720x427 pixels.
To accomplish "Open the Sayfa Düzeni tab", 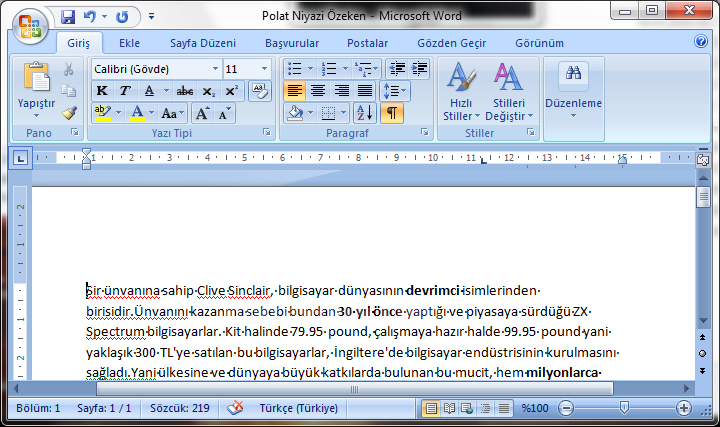I will click(x=203, y=43).
